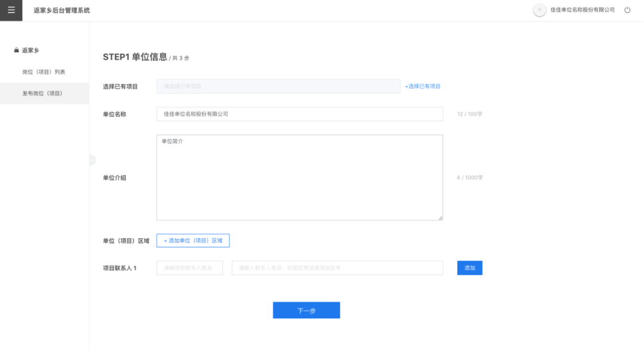Click the contact name input field
Viewport: 644px width, 351px height.
(x=190, y=268)
